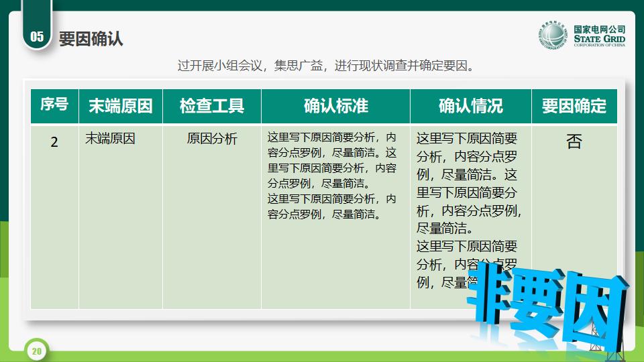Click the 国家电网公司 STATE GRID text logo

pos(599,36)
